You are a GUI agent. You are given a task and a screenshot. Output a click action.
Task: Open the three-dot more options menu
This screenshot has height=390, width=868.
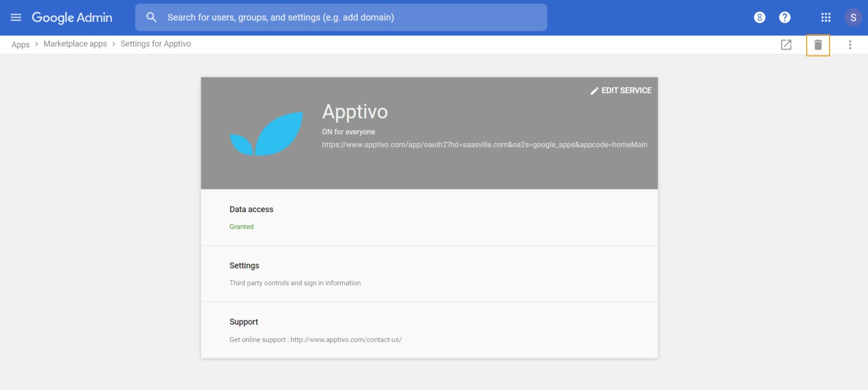pyautogui.click(x=850, y=45)
